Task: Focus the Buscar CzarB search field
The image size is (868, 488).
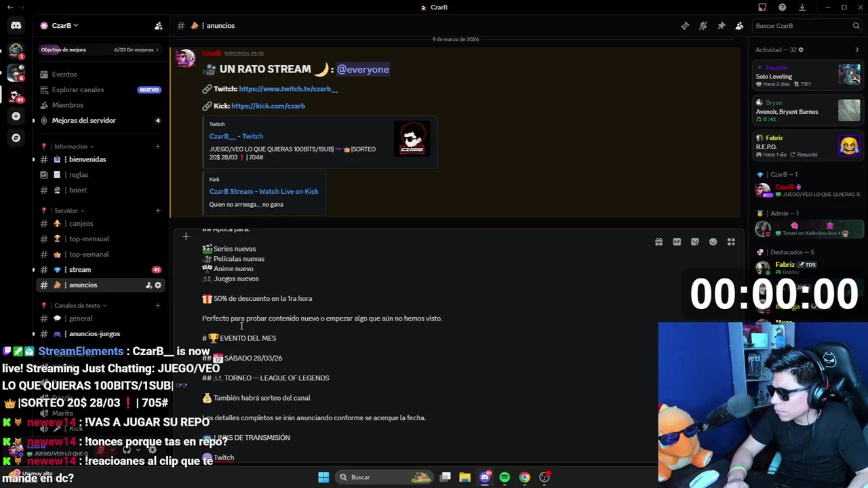Action: [807, 26]
